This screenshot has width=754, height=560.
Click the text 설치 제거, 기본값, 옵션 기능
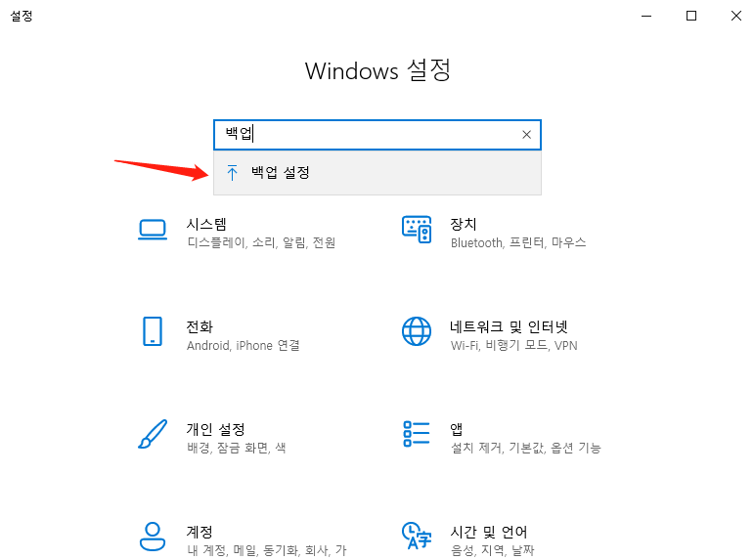click(525, 448)
